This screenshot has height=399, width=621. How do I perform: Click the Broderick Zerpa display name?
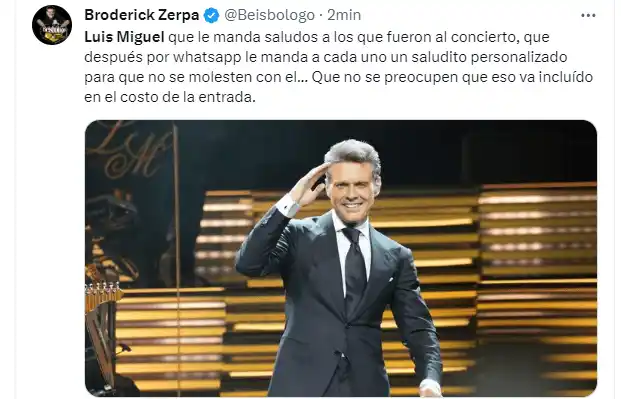(x=141, y=15)
